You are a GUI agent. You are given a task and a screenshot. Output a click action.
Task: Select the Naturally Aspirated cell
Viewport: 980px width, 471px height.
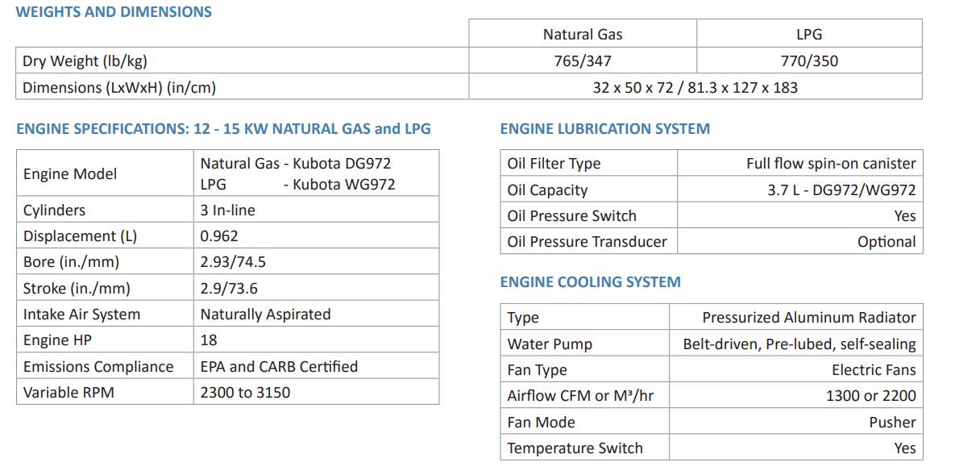coord(265,314)
